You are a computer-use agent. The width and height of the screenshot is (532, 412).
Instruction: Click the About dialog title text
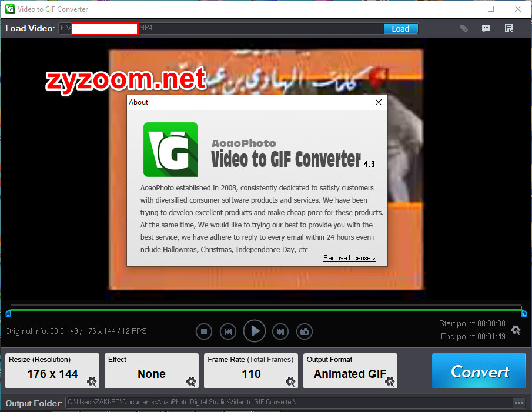coord(138,102)
